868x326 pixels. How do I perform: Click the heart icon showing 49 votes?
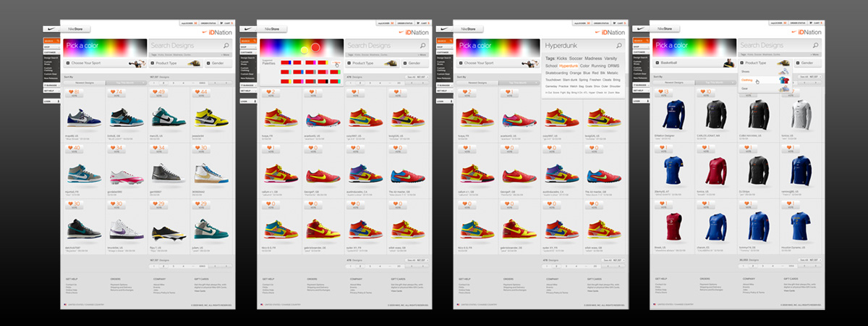(x=157, y=92)
